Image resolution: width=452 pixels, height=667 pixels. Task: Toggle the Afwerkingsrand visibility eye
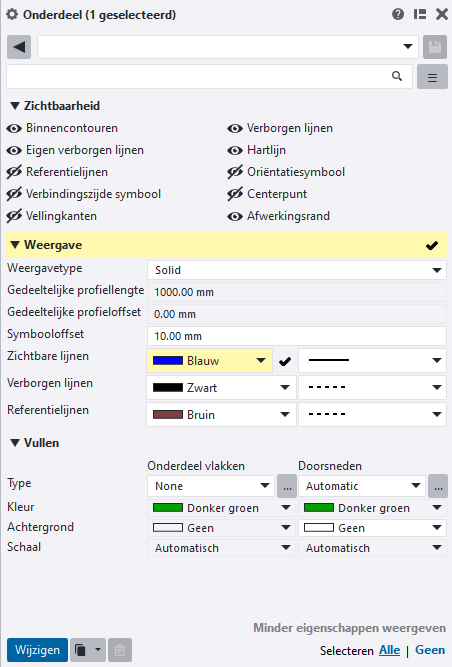point(235,217)
